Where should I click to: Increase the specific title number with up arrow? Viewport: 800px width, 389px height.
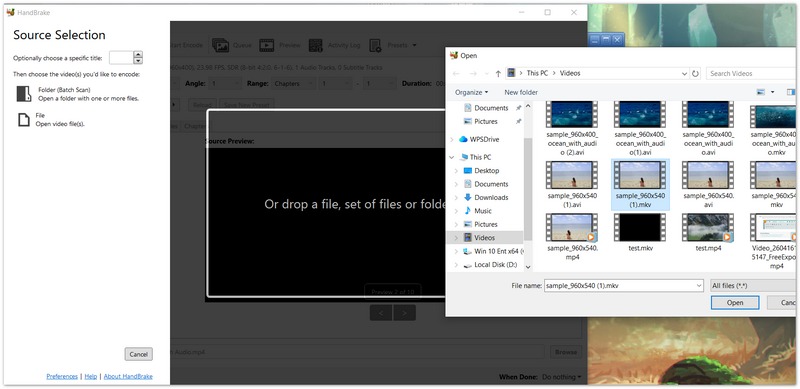[138, 54]
